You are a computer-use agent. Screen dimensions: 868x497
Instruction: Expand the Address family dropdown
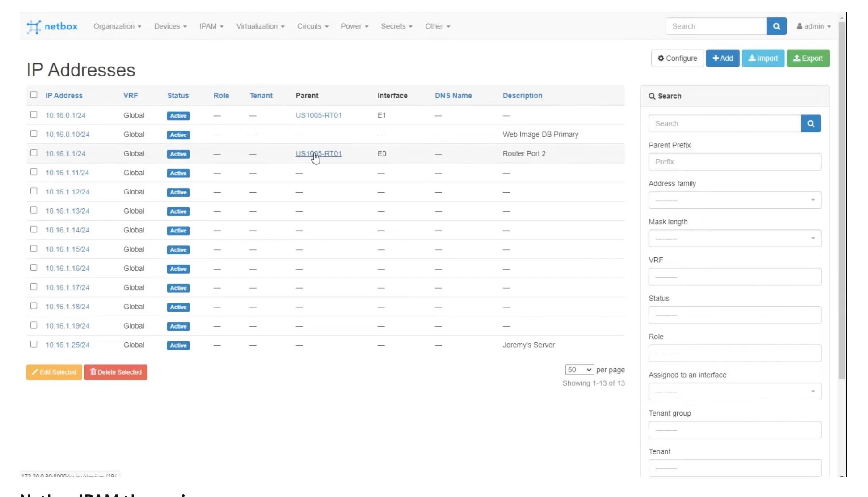click(x=734, y=200)
